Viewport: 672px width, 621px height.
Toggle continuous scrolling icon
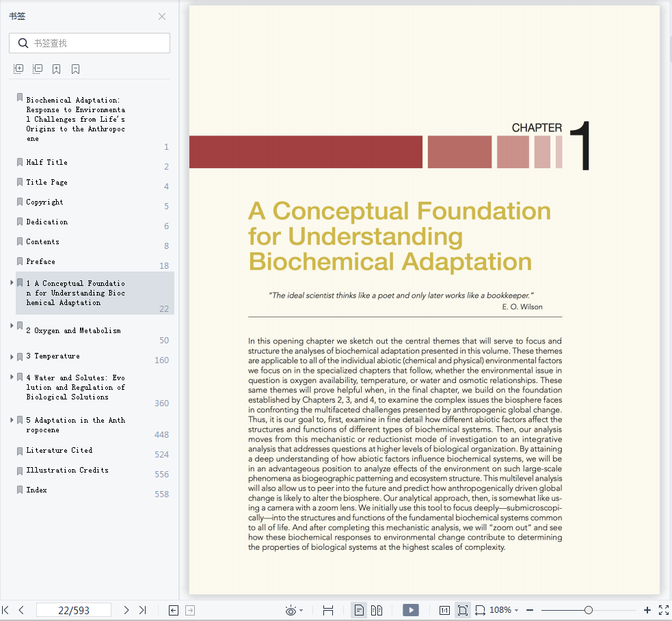point(328,610)
